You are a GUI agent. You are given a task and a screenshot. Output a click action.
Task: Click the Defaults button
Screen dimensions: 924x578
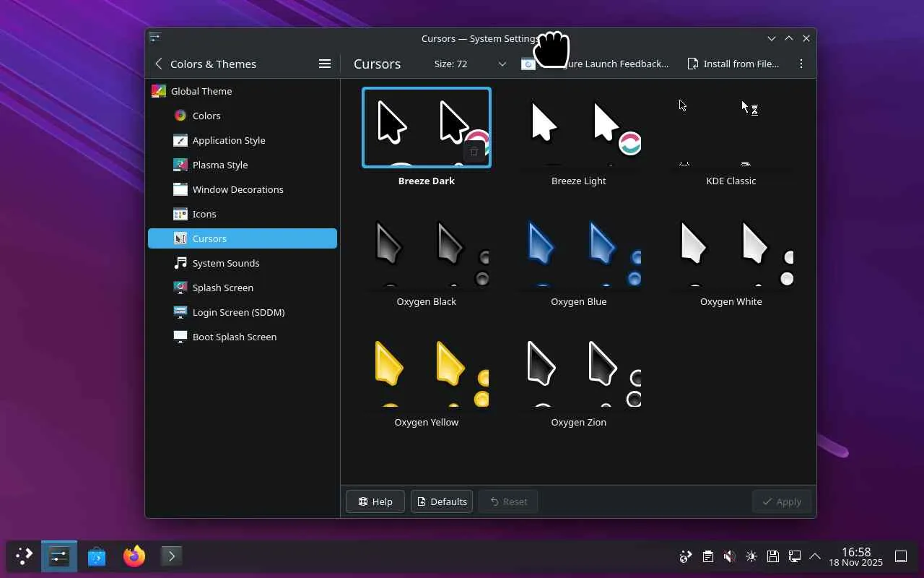[442, 501]
